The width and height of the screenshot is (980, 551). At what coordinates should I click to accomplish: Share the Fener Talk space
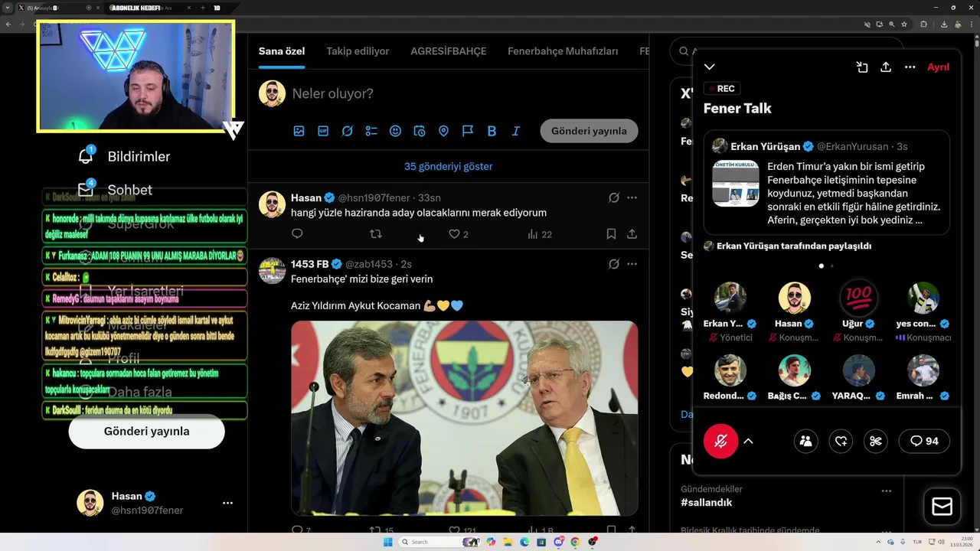(x=886, y=67)
